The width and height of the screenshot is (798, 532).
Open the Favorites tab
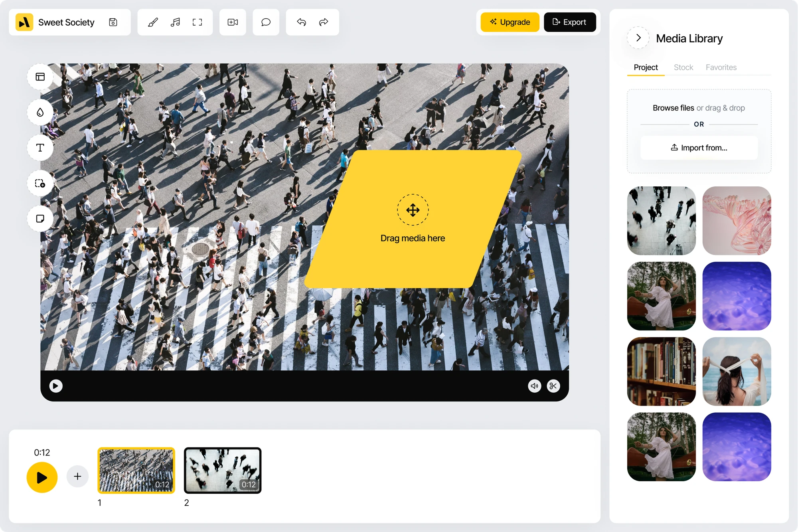(x=721, y=67)
